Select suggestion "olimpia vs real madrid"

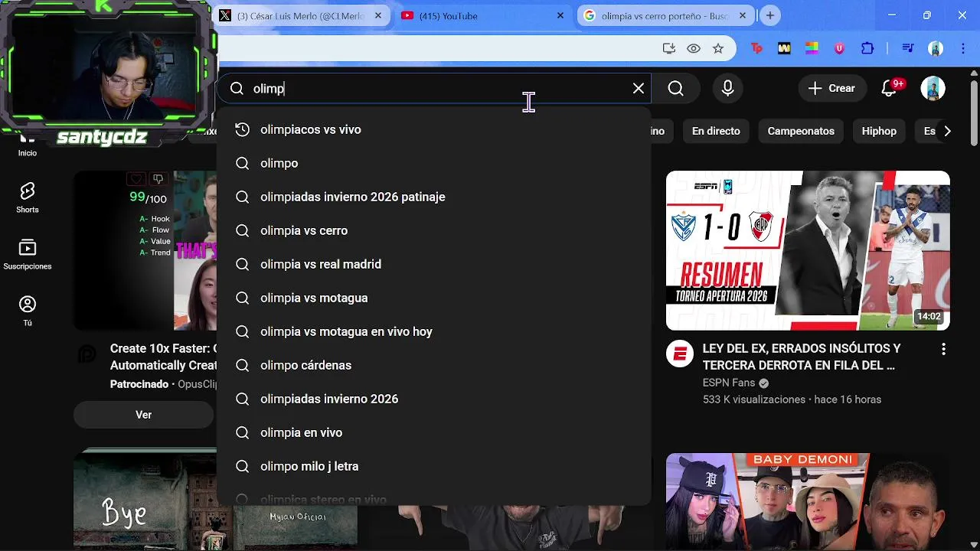[433, 264]
